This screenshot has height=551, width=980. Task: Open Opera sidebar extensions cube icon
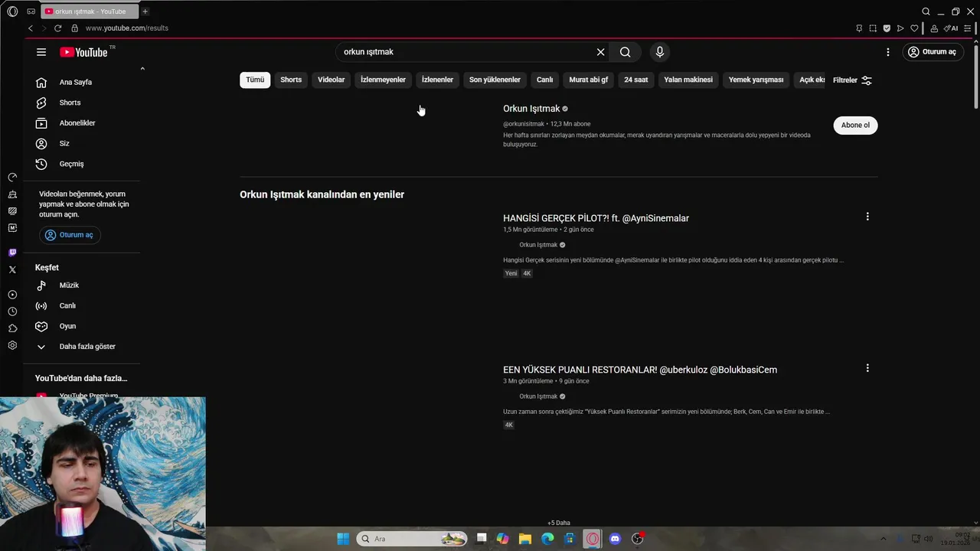click(12, 328)
